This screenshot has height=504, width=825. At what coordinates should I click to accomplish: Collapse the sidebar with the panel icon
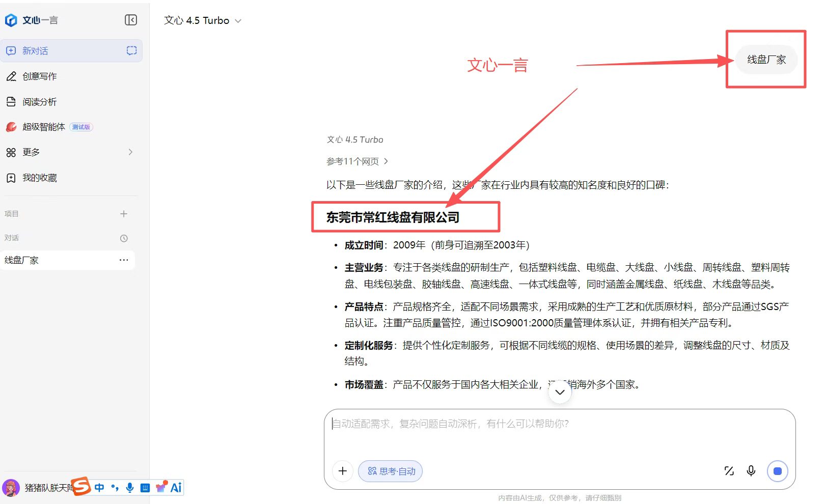[131, 20]
